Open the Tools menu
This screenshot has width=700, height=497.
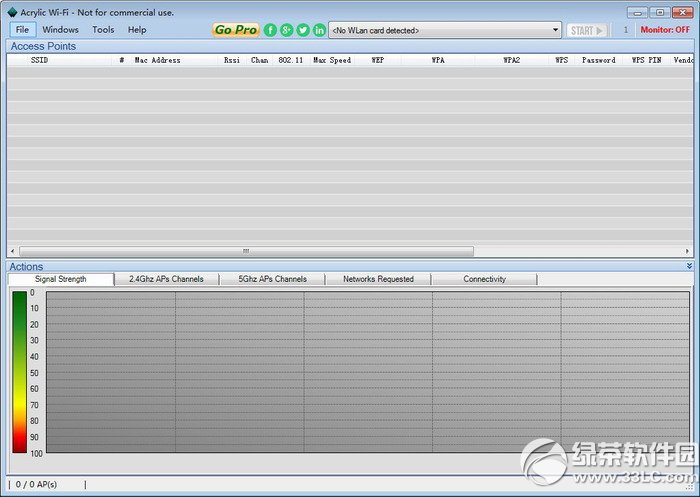tap(103, 29)
